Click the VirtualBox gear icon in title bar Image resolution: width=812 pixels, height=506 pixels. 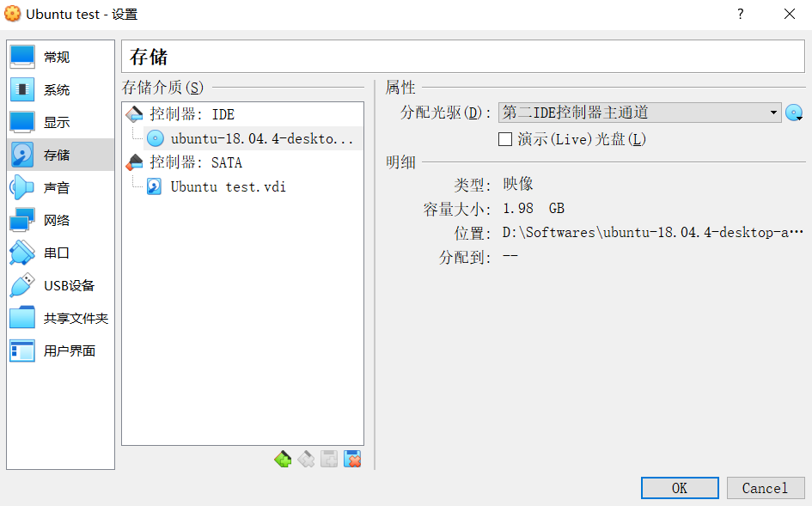(x=12, y=14)
